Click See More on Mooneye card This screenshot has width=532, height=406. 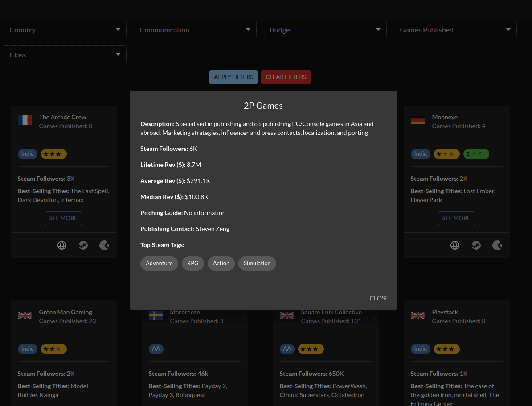(456, 218)
